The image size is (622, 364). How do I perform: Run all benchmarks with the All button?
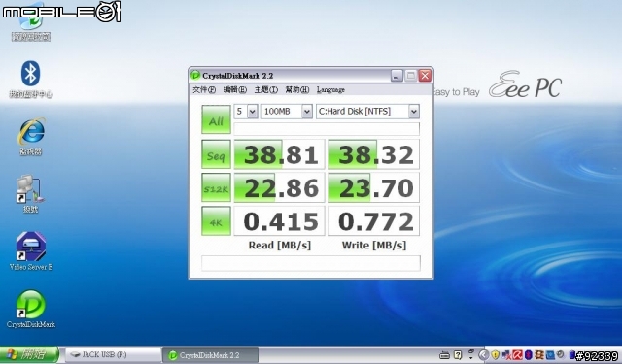(216, 119)
